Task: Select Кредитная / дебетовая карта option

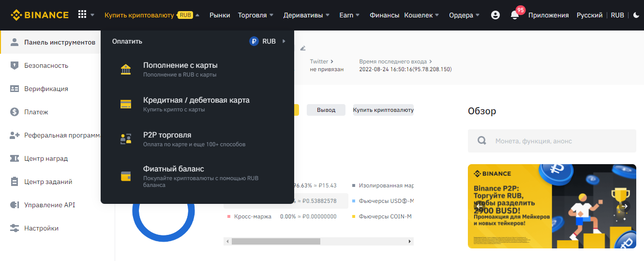Action: (x=197, y=104)
